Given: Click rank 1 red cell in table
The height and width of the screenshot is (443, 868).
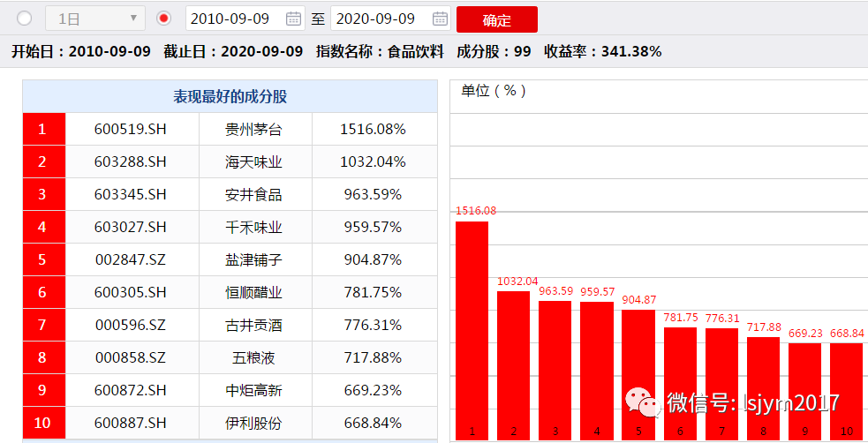Looking at the screenshot, I should pyautogui.click(x=44, y=129).
